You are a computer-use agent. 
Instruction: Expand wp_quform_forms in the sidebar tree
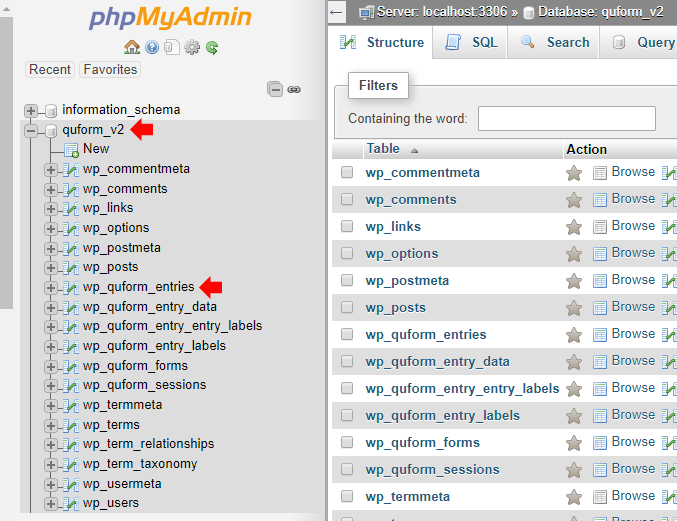(x=51, y=366)
